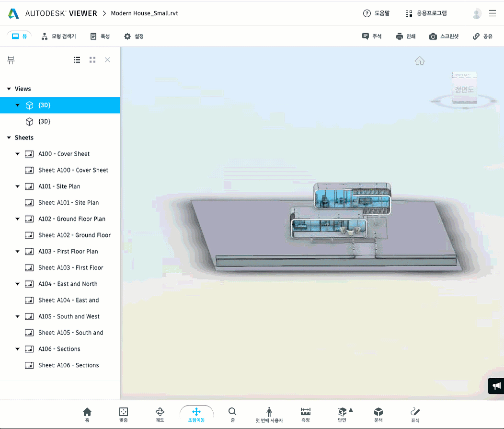Expand the 단면 section options arrow
The width and height of the screenshot is (504, 429).
[351, 410]
